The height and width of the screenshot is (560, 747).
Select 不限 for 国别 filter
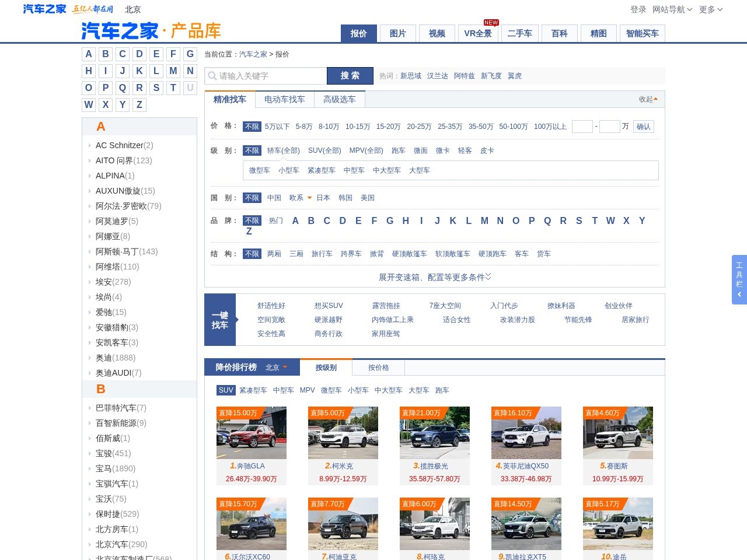click(x=252, y=198)
